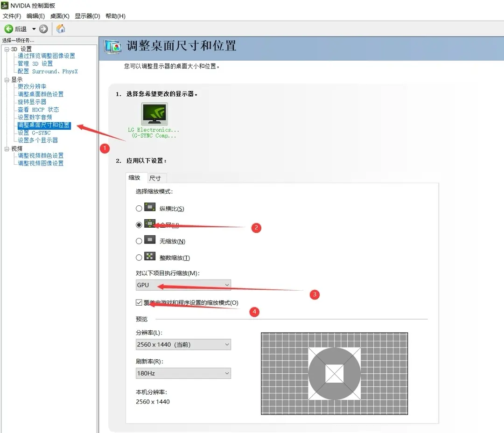Open 管理 3D 设置 in the tree
Image resolution: width=504 pixels, height=433 pixels.
[x=35, y=63]
